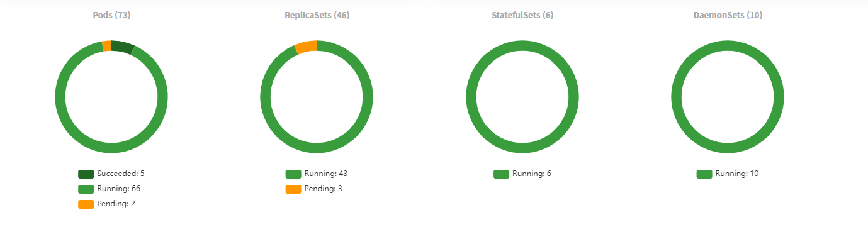This screenshot has height=227, width=868.
Task: Click the ReplicaSets Running green legend swatch
Action: (293, 174)
